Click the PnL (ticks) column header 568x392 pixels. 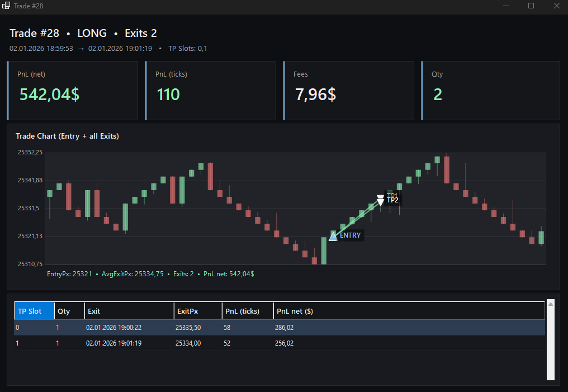point(247,311)
